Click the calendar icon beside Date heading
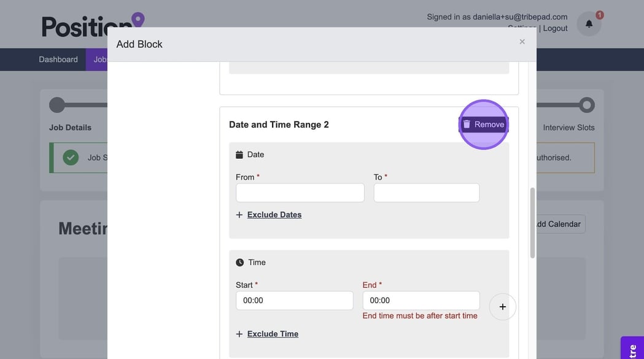The height and width of the screenshot is (359, 644). click(x=239, y=155)
